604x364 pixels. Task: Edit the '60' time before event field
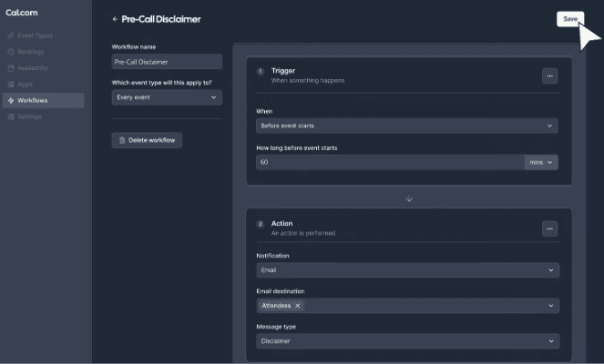tap(390, 162)
